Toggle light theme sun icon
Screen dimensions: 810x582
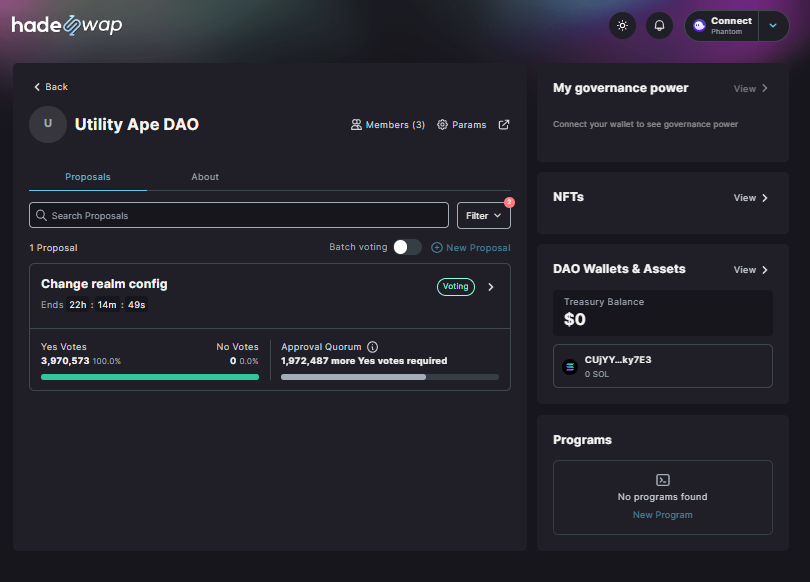(x=622, y=25)
